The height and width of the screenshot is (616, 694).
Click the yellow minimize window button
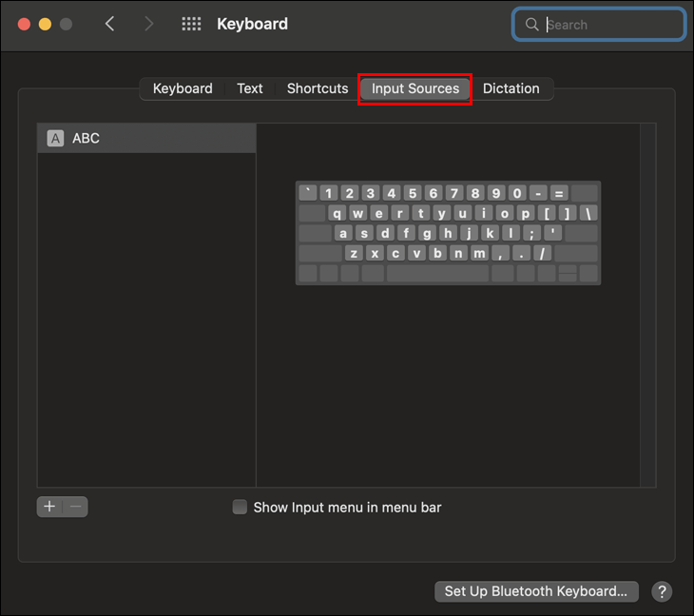click(x=45, y=24)
